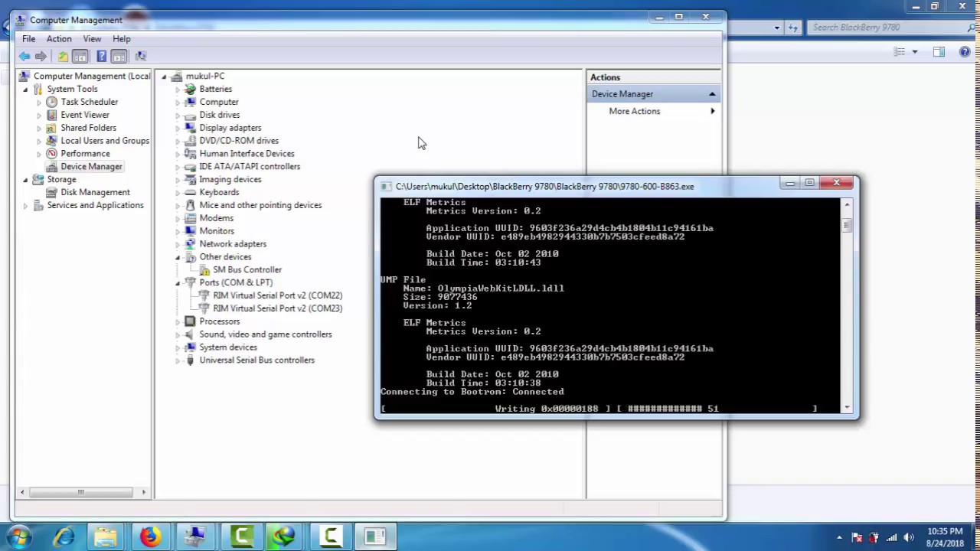The height and width of the screenshot is (551, 980).
Task: Expand the Task Scheduler node
Action: pos(39,102)
